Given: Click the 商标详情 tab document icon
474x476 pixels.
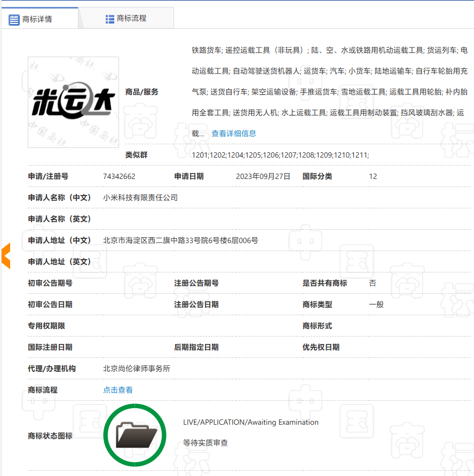Looking at the screenshot, I should click(14, 19).
